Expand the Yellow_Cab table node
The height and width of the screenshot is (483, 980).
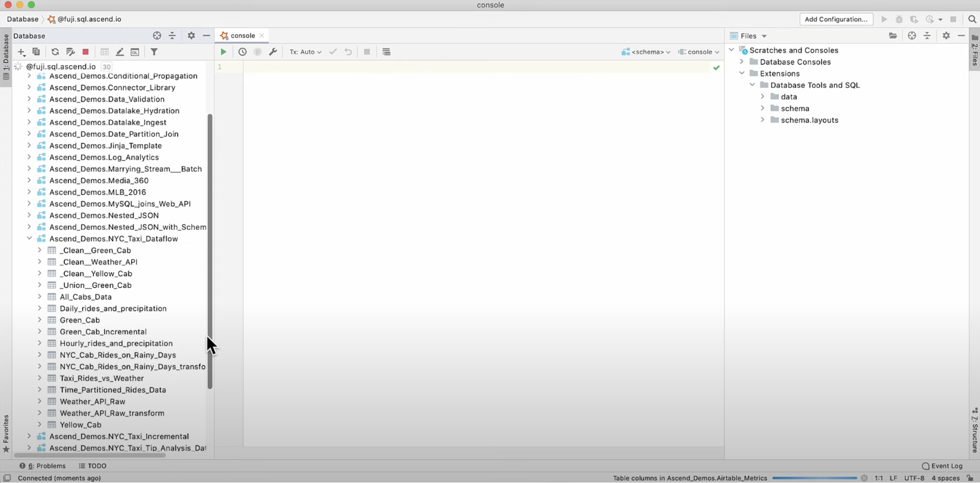(40, 425)
